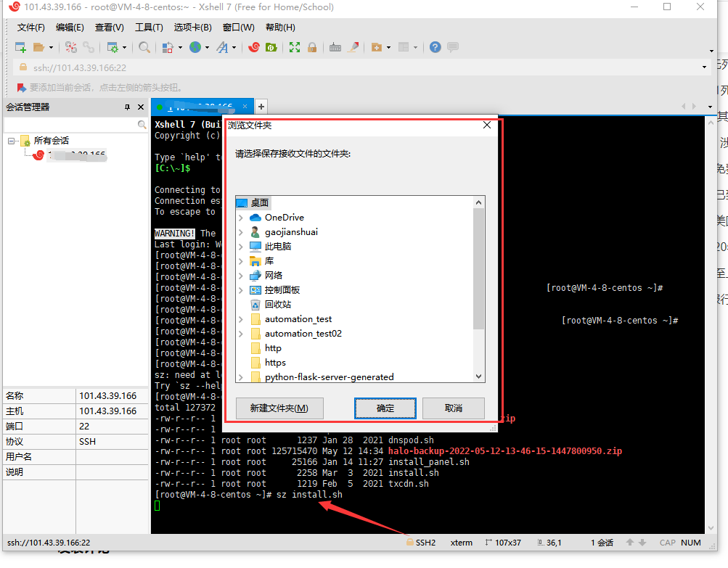
Task: Click the 确定 button
Action: (385, 408)
